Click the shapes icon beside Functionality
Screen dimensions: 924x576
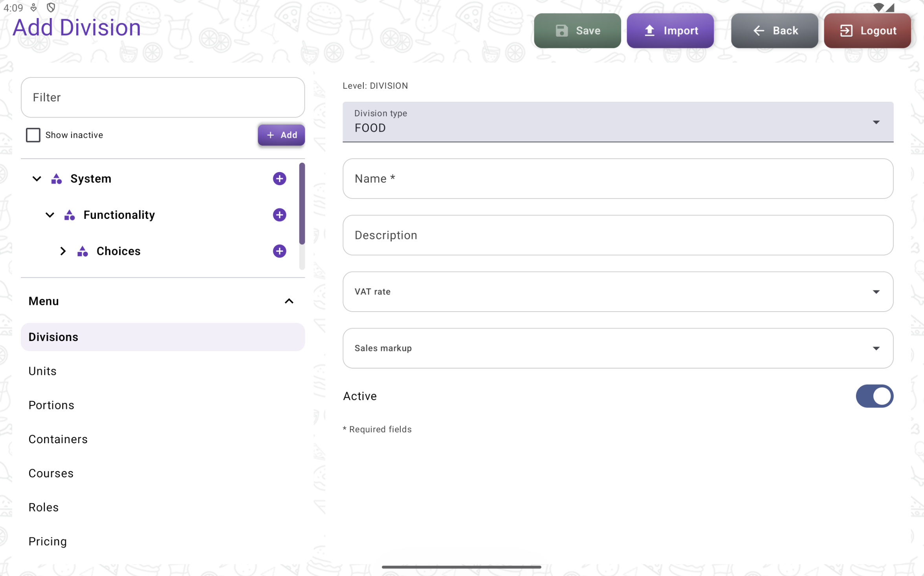(x=70, y=215)
